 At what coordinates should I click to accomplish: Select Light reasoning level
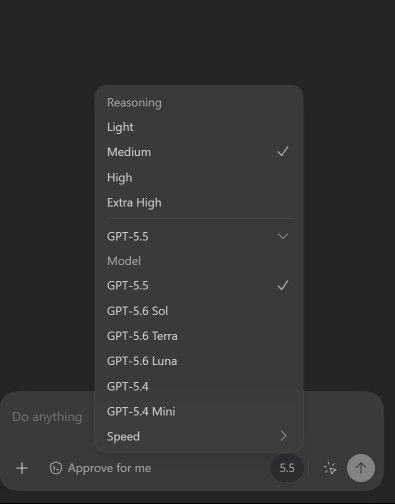(199, 127)
